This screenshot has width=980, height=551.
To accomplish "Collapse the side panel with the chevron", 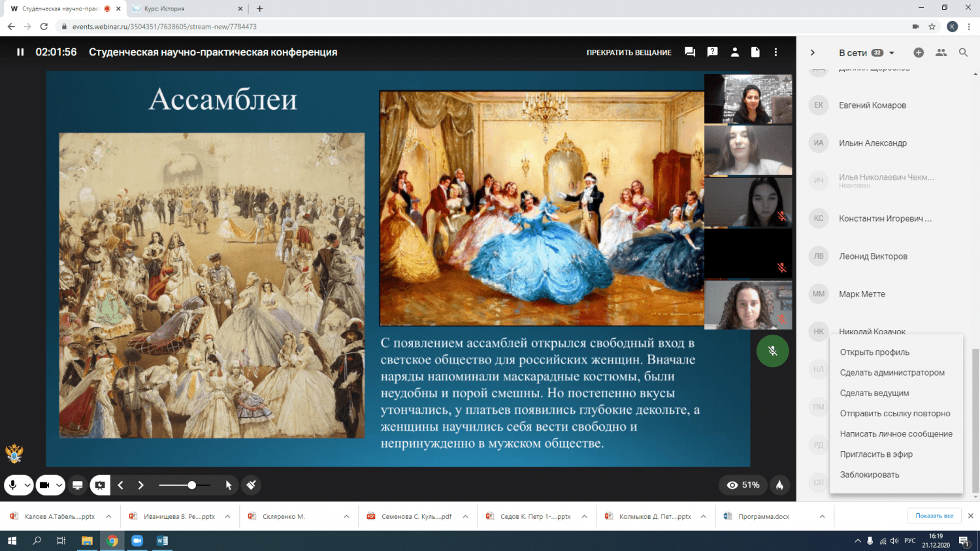I will [812, 53].
